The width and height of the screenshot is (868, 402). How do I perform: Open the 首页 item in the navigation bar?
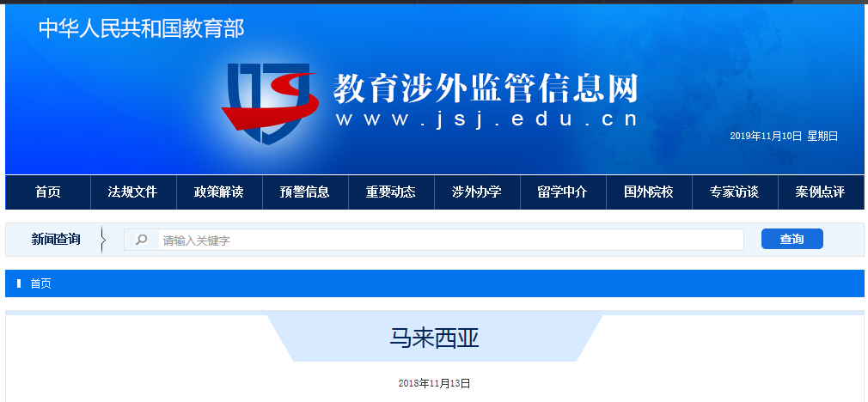point(48,192)
